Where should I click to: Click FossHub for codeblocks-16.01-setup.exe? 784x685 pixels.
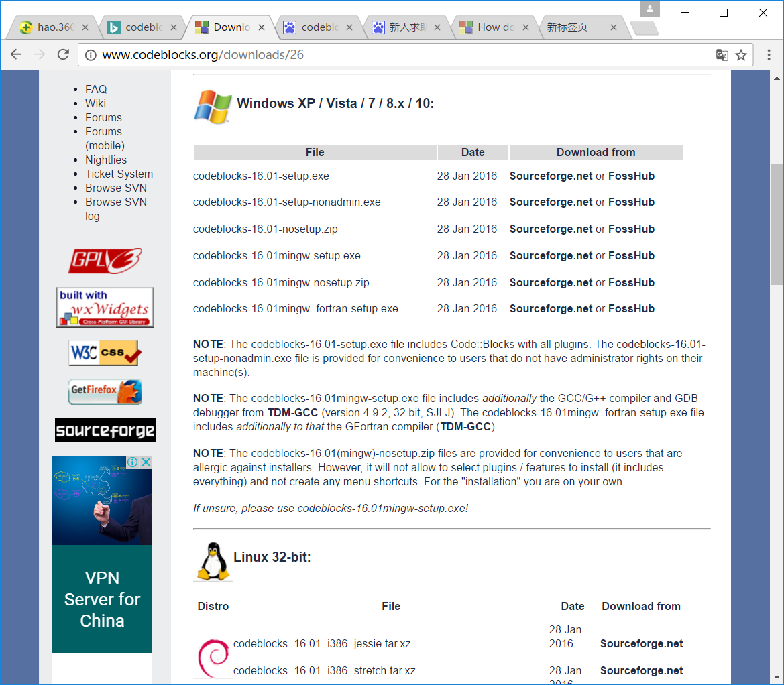pos(632,176)
